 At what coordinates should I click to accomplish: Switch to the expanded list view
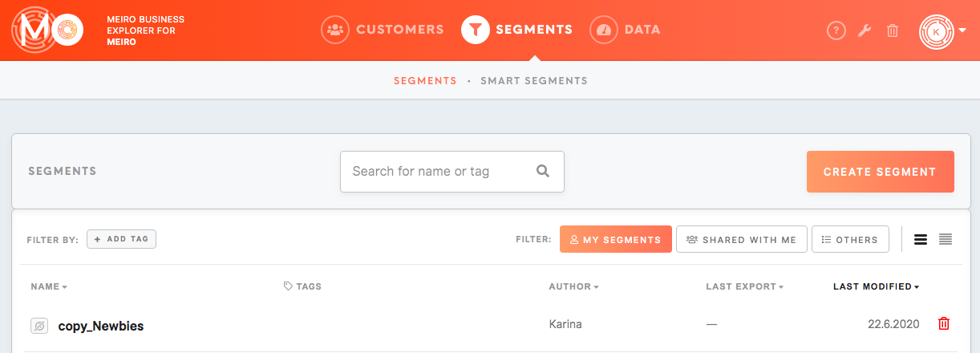point(921,239)
